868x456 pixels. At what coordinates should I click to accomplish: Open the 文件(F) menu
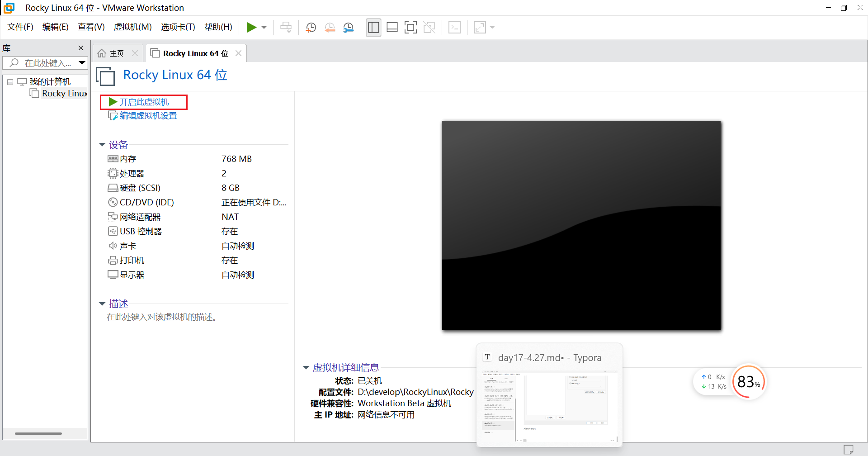click(x=20, y=27)
